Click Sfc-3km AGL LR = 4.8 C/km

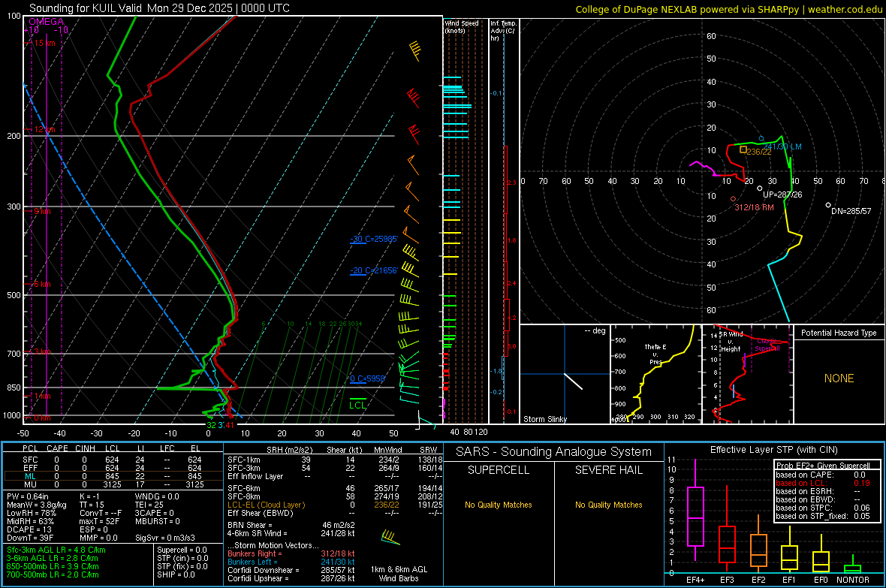(56, 550)
